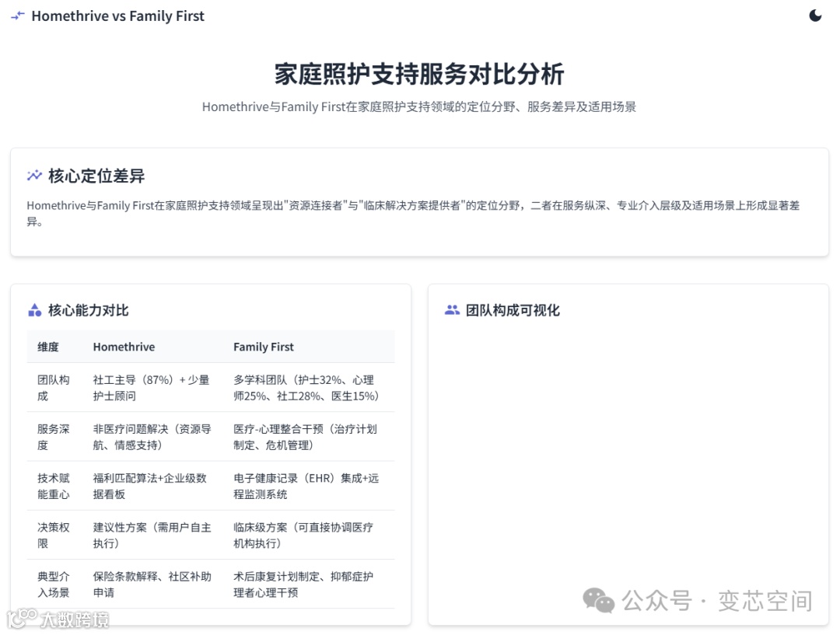
Task: Click the cell 电子健康记录（EHR）集成+远程监测系统
Action: click(306, 486)
